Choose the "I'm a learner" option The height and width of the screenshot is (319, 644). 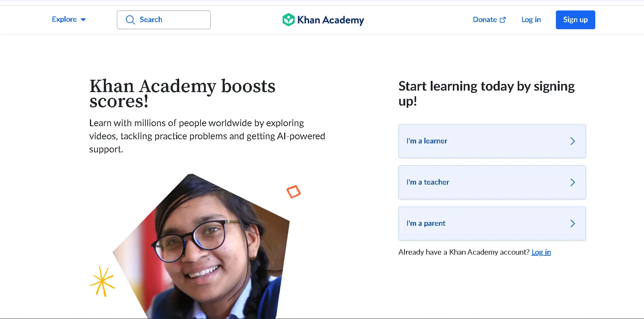[x=427, y=141]
